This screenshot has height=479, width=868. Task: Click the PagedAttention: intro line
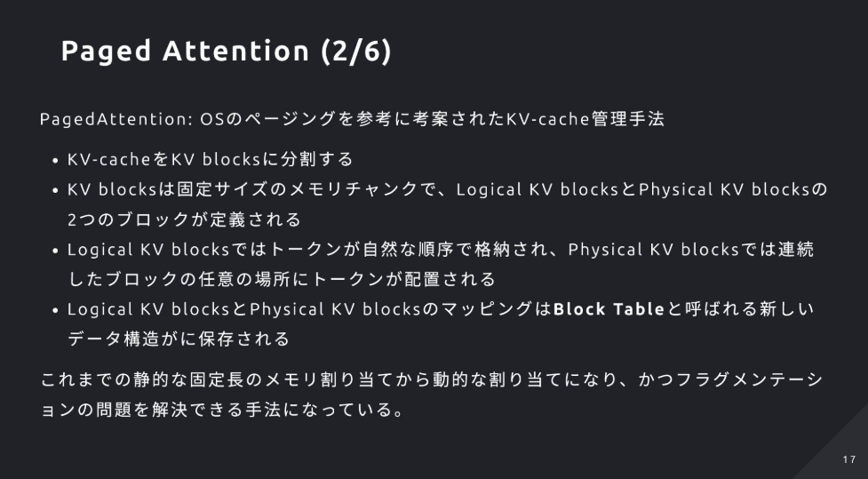[352, 119]
